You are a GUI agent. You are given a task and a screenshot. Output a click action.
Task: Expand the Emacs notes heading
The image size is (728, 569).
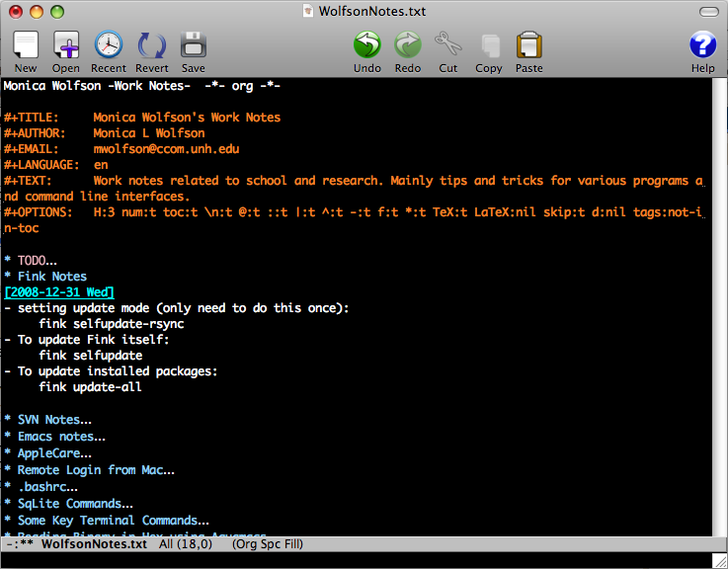tap(54, 437)
